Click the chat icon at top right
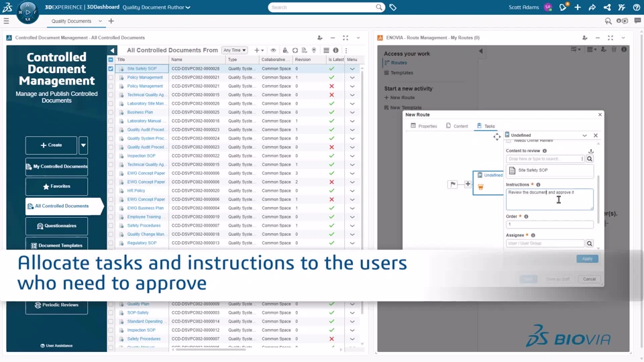The height and width of the screenshot is (362, 644). (x=637, y=21)
